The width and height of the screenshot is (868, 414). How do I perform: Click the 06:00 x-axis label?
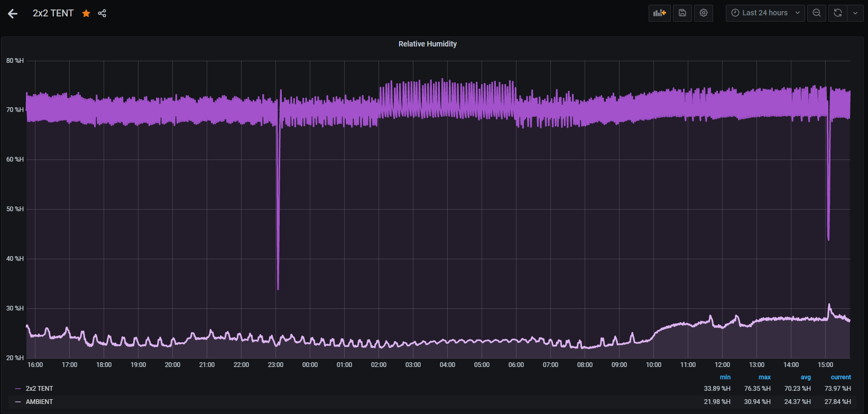(516, 365)
